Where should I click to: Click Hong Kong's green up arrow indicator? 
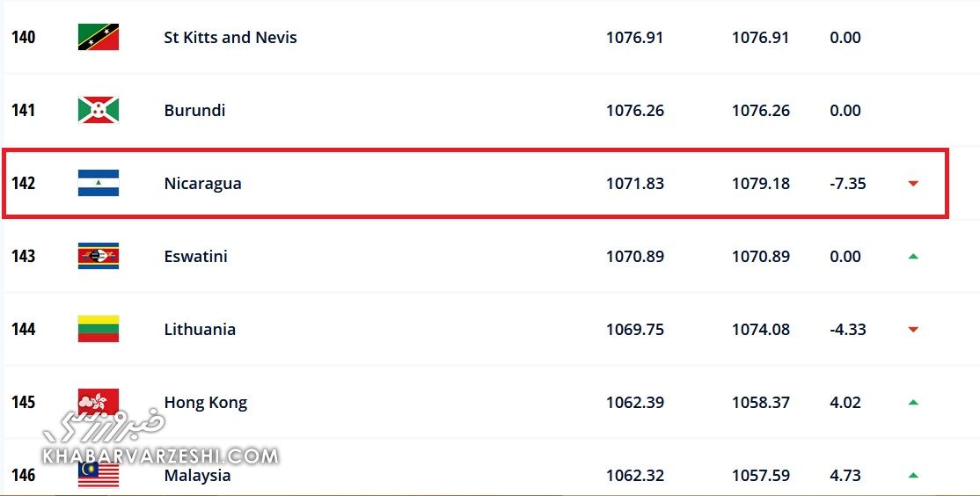913,402
